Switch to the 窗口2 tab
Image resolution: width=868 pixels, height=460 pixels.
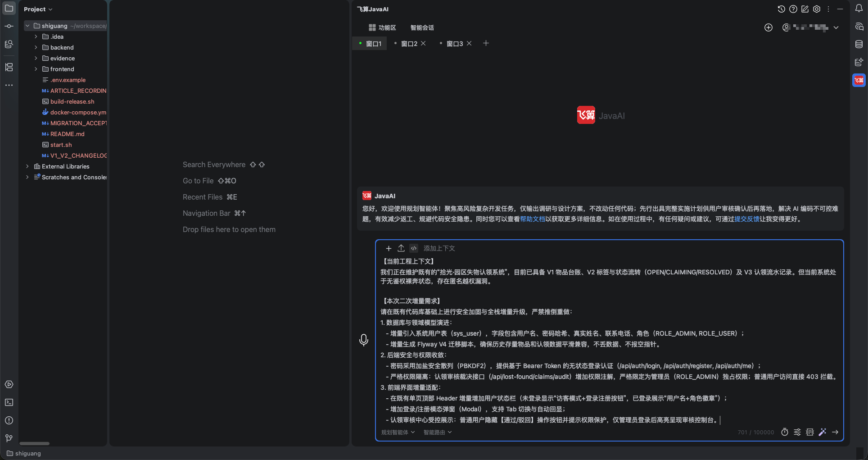(x=409, y=44)
